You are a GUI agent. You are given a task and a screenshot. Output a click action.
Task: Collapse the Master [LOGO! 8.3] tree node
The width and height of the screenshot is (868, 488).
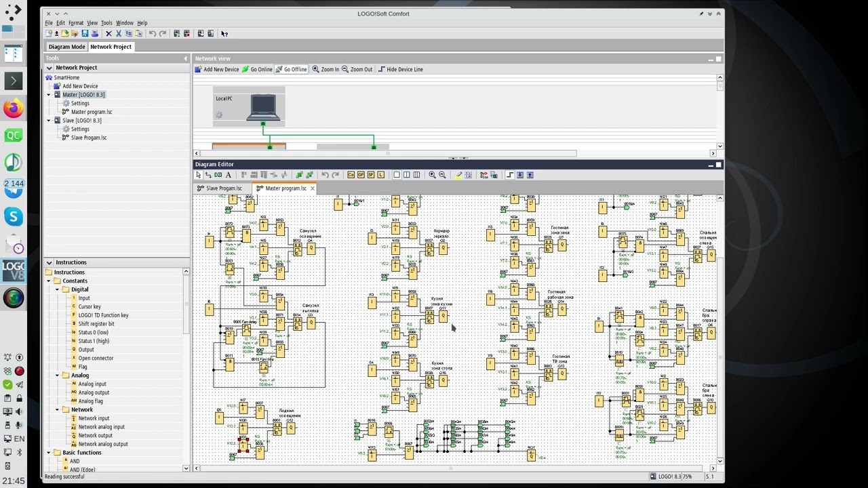(x=49, y=95)
